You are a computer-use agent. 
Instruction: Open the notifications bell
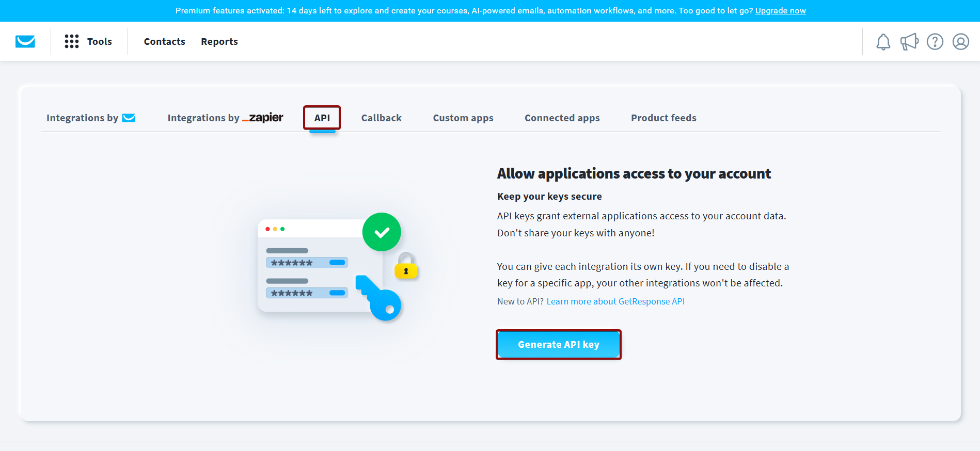coord(883,42)
